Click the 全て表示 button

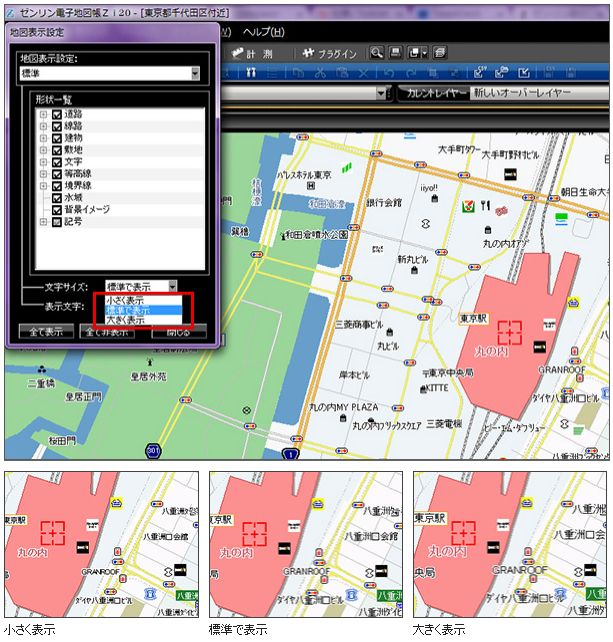[46, 331]
